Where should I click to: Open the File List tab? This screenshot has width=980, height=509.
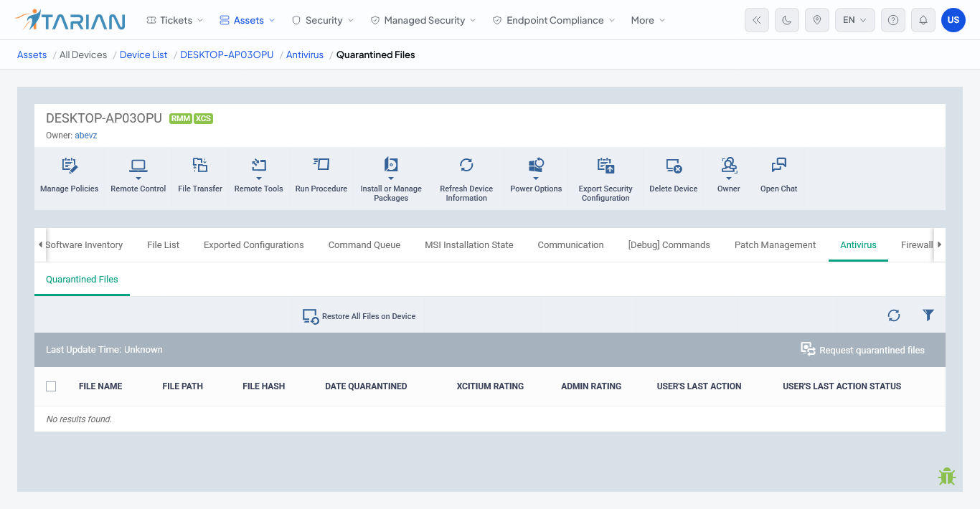coord(163,245)
